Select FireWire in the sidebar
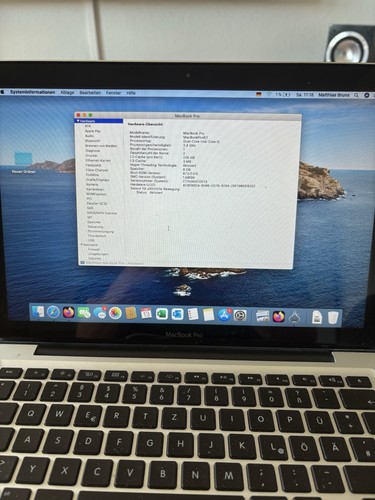The width and height of the screenshot is (375, 500). (92, 175)
